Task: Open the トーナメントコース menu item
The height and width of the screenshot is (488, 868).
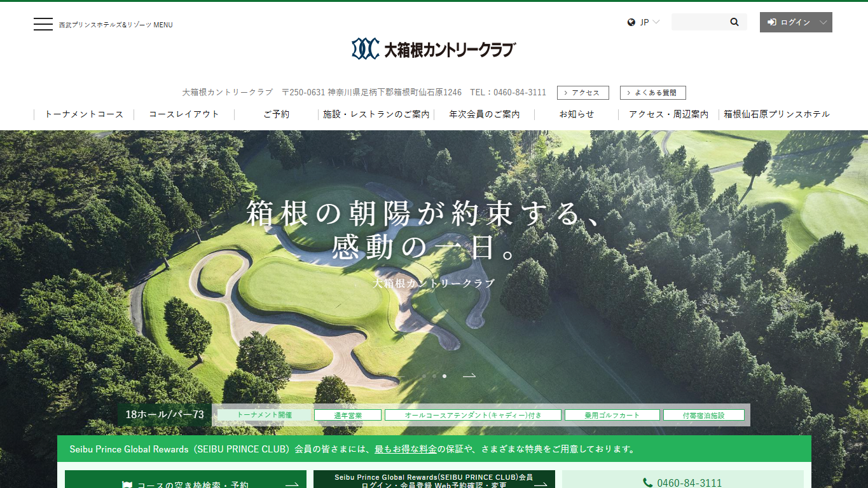Action: point(84,114)
